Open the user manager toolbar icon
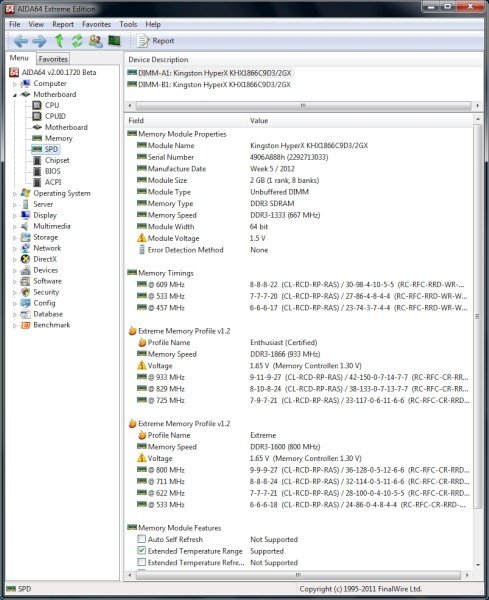This screenshot has width=489, height=600. pyautogui.click(x=95, y=41)
